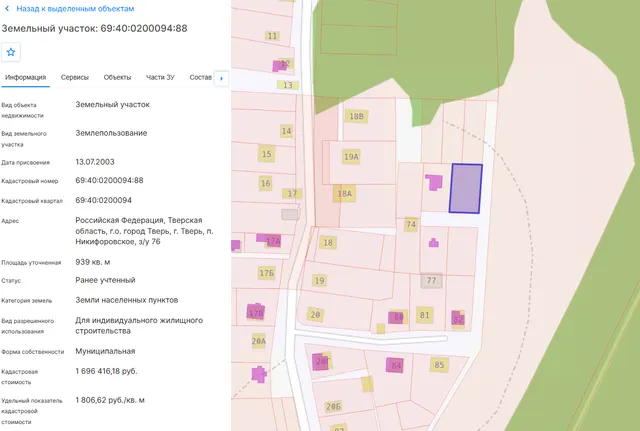This screenshot has height=431, width=640.
Task: Open the Объекты tab
Action: (118, 77)
